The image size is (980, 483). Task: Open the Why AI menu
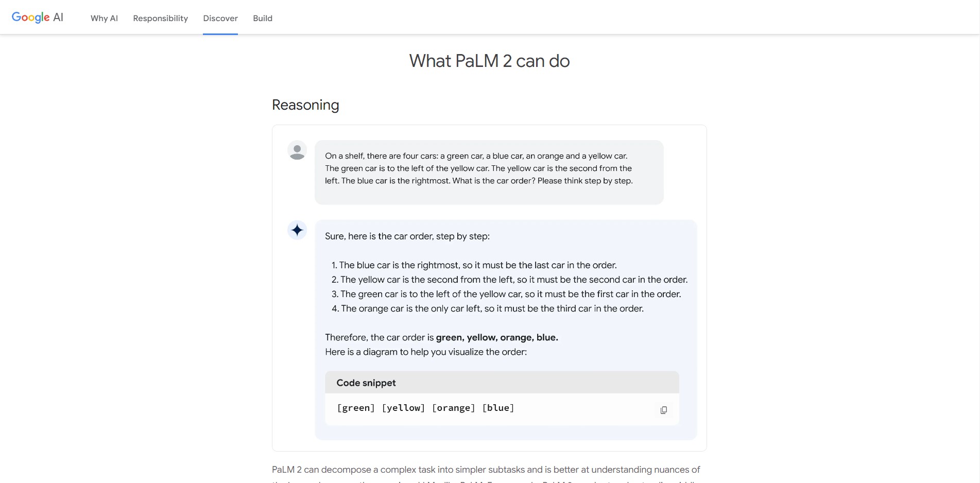click(104, 18)
